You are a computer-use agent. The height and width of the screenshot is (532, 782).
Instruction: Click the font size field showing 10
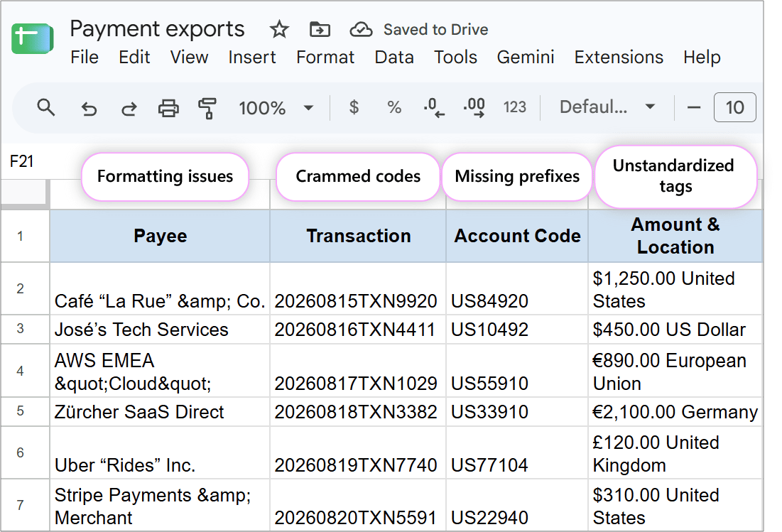[734, 107]
